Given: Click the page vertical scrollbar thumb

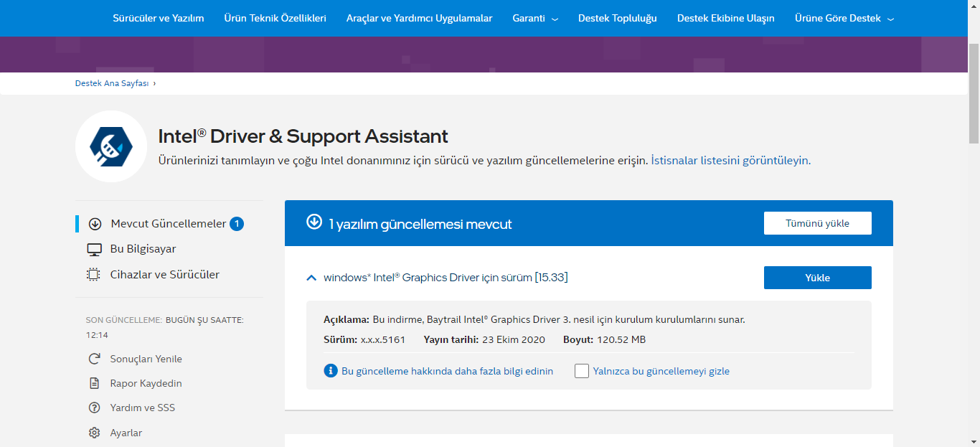Looking at the screenshot, I should [974, 93].
